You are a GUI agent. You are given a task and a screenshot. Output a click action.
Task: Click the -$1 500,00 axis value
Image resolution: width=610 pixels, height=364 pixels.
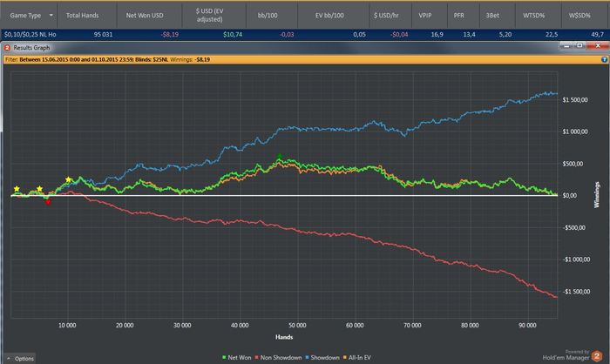click(576, 291)
